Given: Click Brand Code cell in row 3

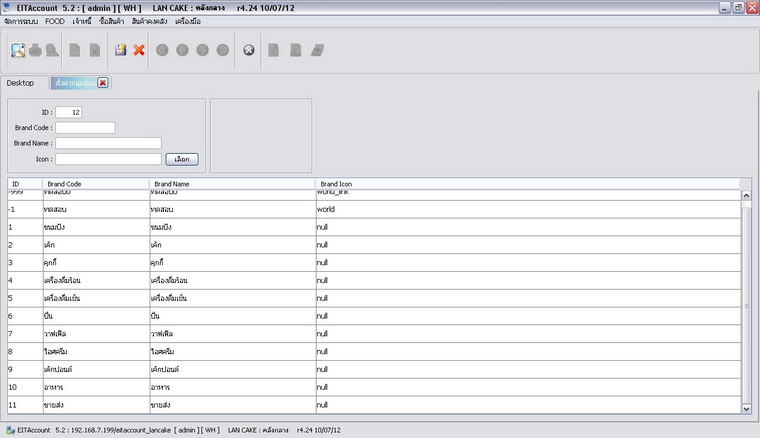Looking at the screenshot, I should tap(96, 263).
